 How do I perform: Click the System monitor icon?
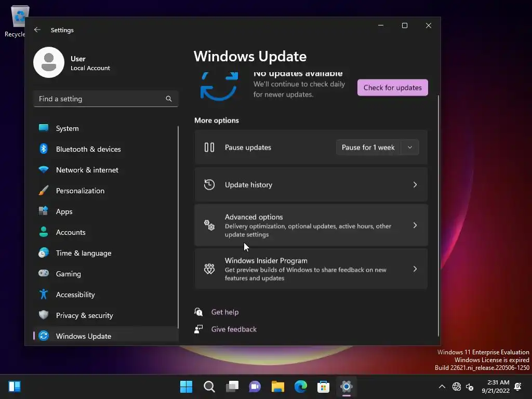tap(44, 128)
